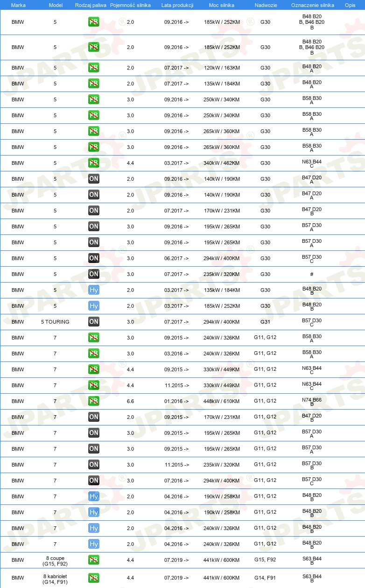Click the ON diesel icon in the BMW 7 2.0 09.2015 row

[x=94, y=417]
